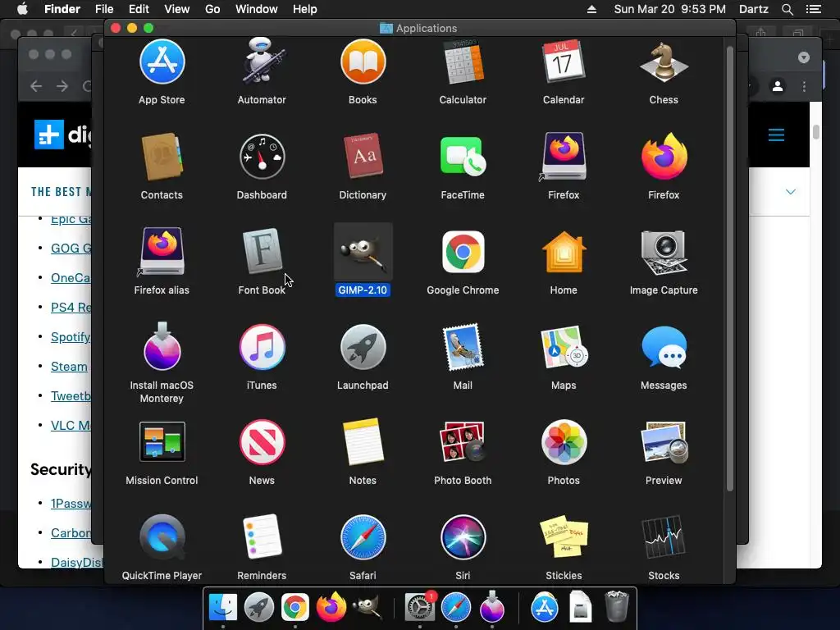The height and width of the screenshot is (630, 840).
Task: Click the hamburger menu in browser page
Action: 776,135
